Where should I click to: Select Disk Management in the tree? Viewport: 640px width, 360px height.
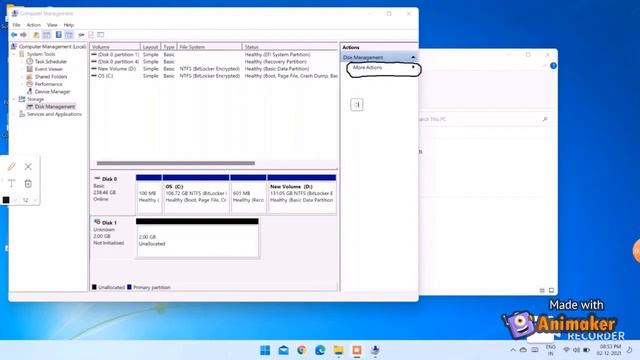(55, 107)
